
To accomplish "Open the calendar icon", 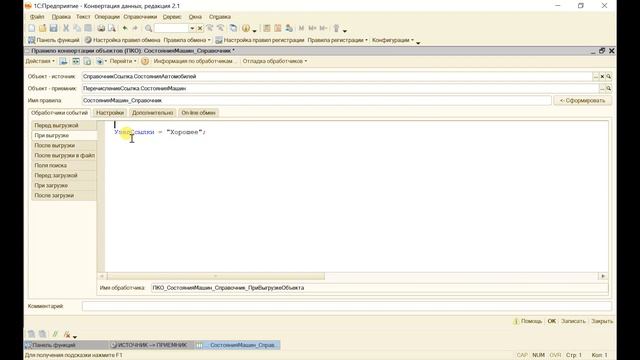I will 278,28.
